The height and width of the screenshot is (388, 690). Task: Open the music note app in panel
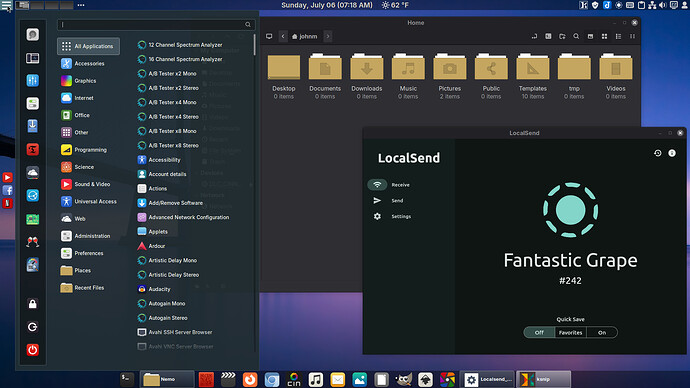(316, 380)
